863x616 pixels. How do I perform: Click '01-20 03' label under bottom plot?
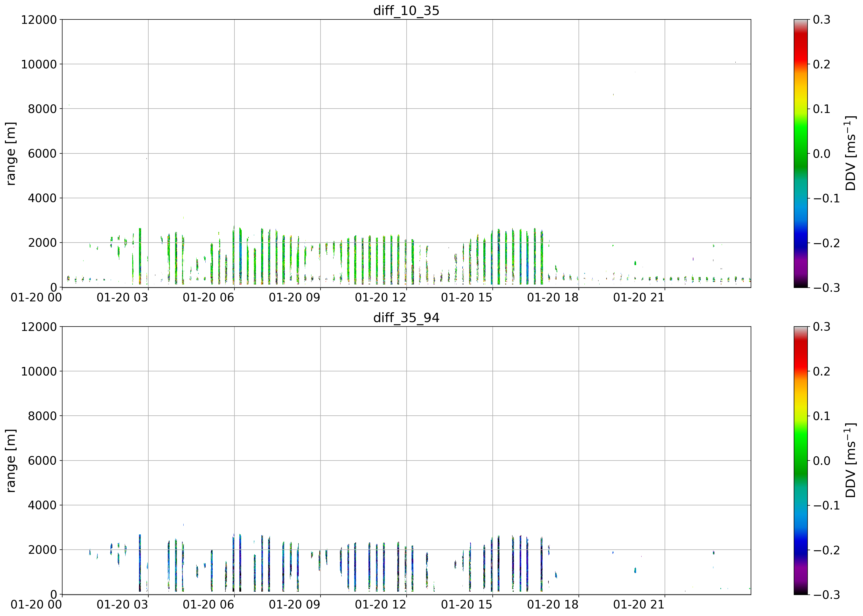click(122, 605)
